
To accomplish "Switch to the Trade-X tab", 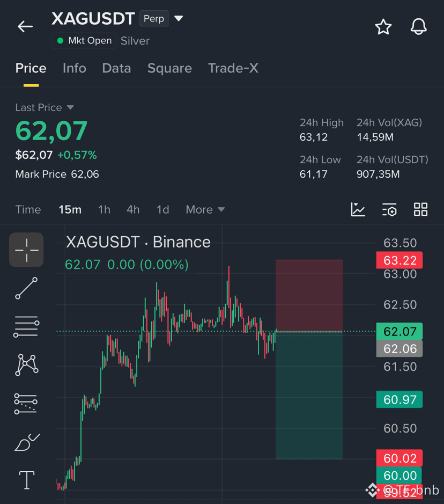I will pyautogui.click(x=233, y=68).
